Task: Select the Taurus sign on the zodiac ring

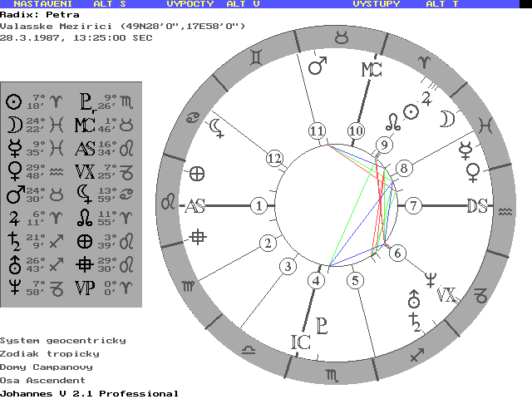Action: pos(341,37)
